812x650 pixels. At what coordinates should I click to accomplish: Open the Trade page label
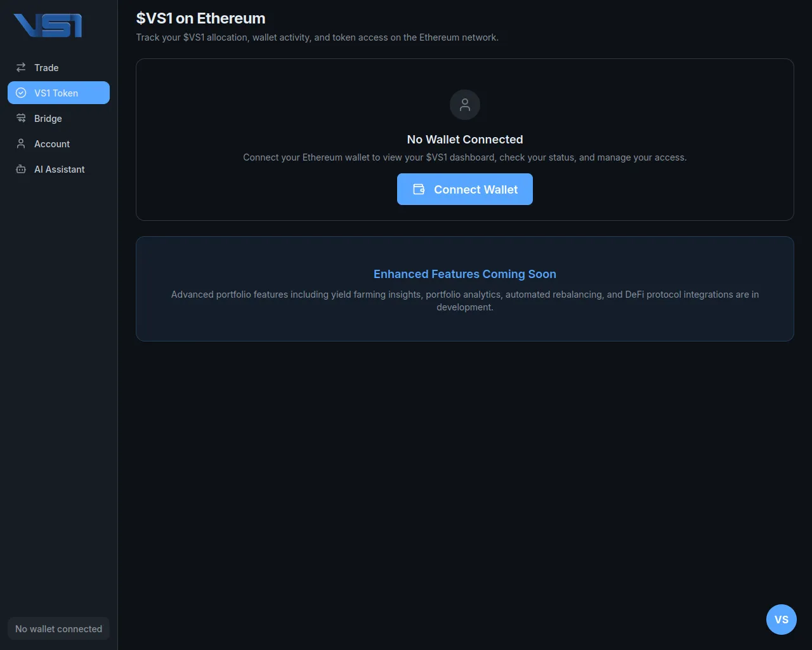46,68
